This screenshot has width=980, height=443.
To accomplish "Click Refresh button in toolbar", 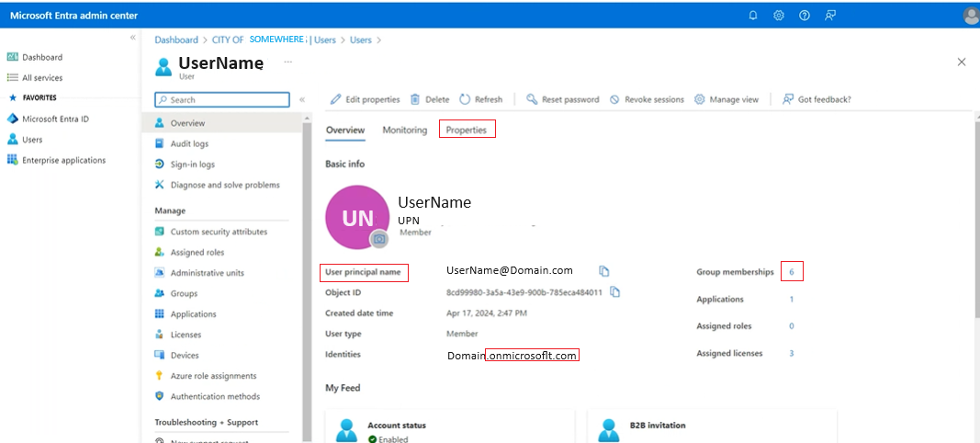I will [480, 99].
